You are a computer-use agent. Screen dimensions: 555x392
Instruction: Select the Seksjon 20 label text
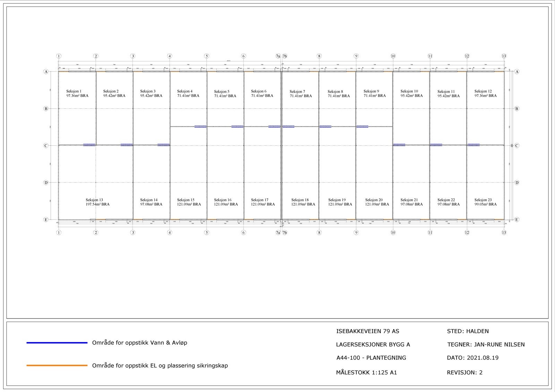(x=377, y=202)
